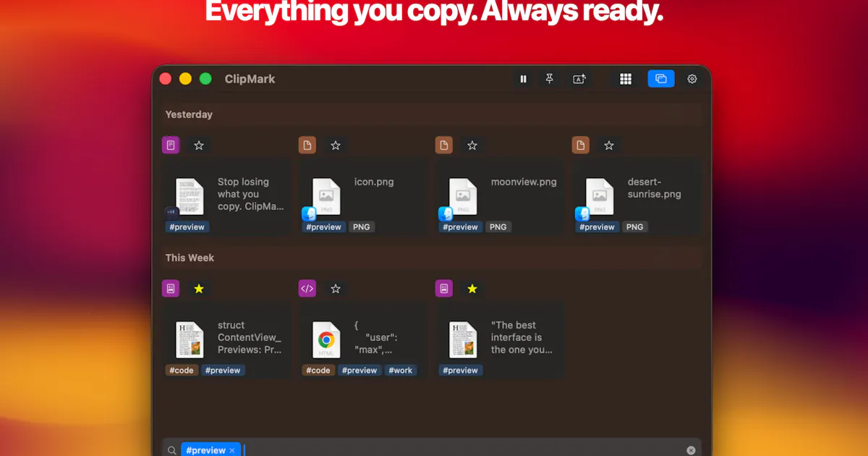Open 'The best interface' document thumbnail

pyautogui.click(x=463, y=340)
